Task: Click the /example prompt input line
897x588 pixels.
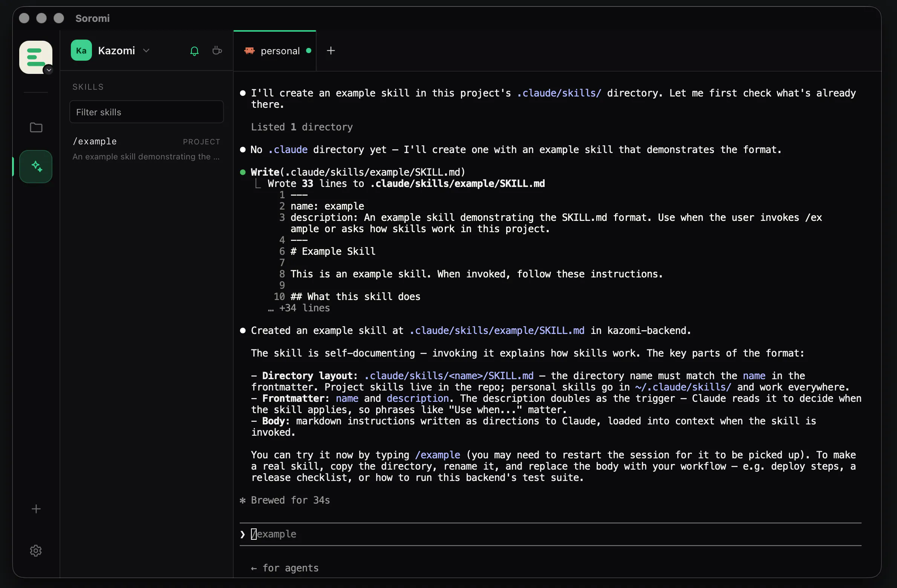Action: [x=550, y=534]
